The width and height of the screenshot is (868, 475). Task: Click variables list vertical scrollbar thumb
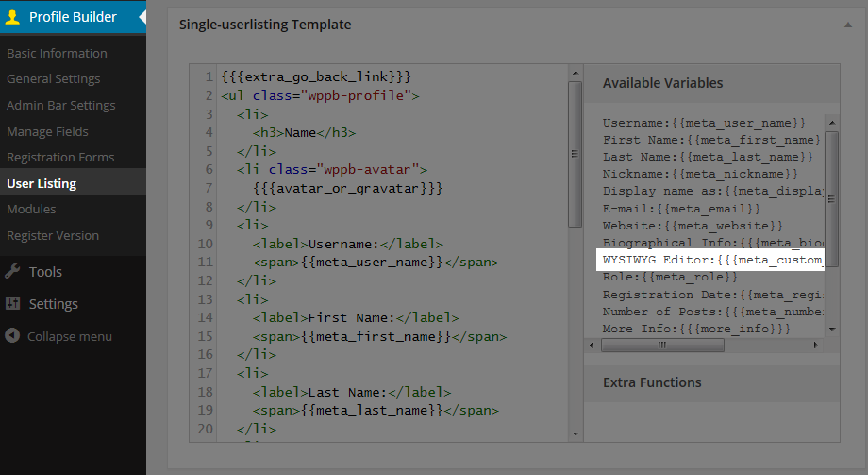click(831, 199)
